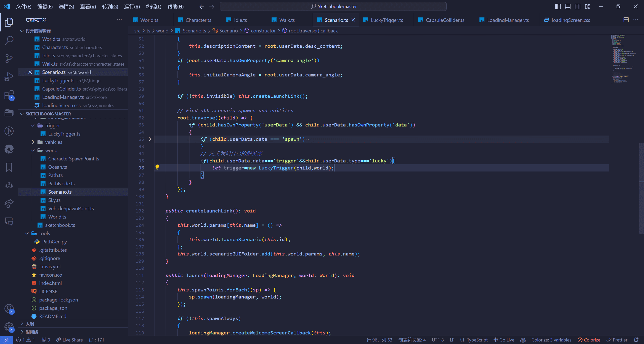Screen dimensions: 644x344
Task: Click the code minimap
Action: tap(624, 59)
